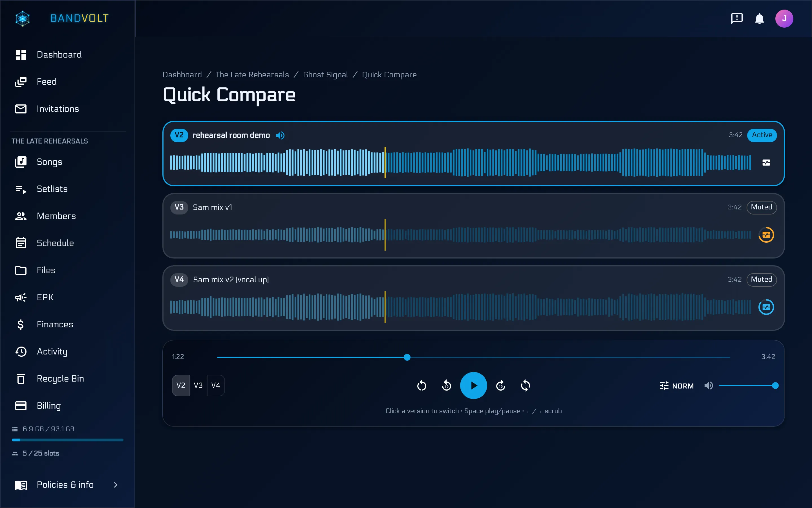Viewport: 812px width, 508px height.
Task: Restart playback from the beginning
Action: 422,386
